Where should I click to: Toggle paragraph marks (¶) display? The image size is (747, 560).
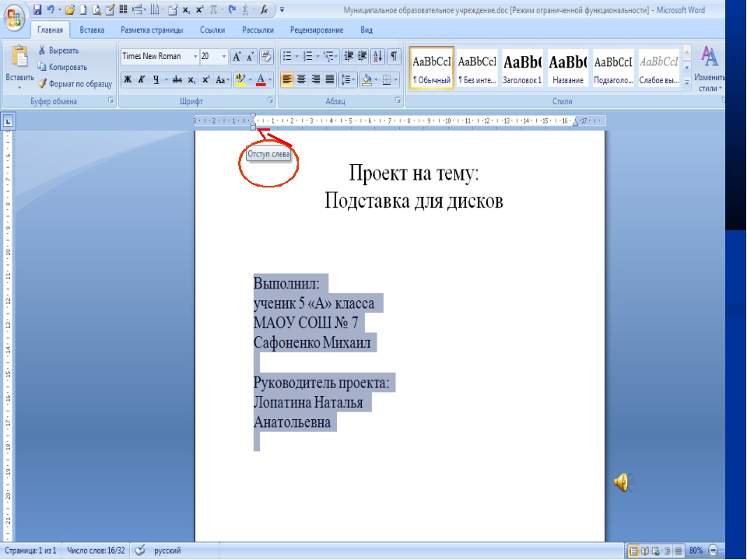(395, 56)
